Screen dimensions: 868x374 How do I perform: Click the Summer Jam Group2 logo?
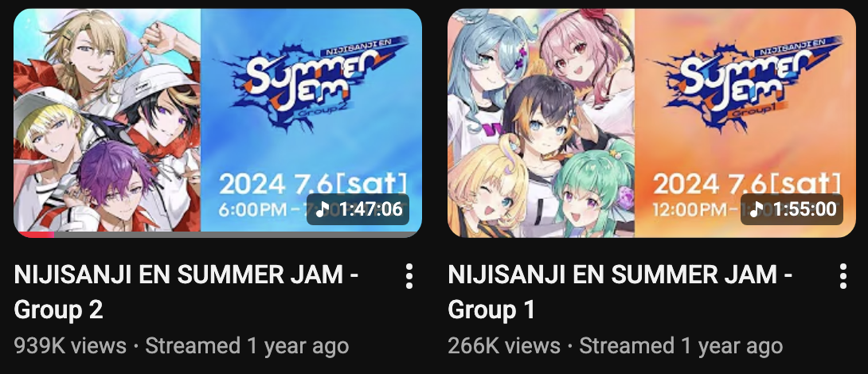point(312,83)
